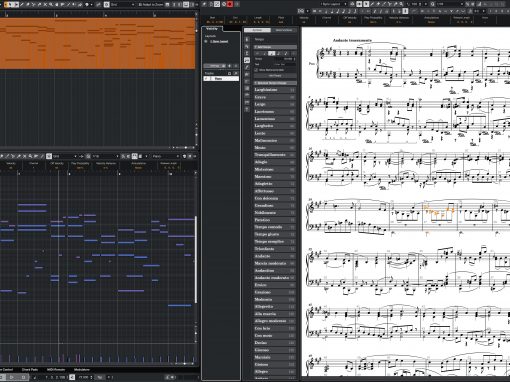Collapse the Add Tempo section header

[275, 47]
